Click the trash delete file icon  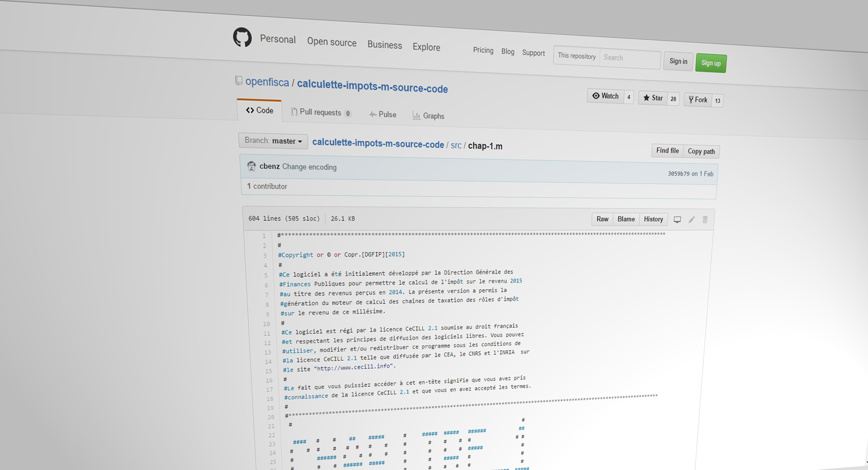coord(705,220)
